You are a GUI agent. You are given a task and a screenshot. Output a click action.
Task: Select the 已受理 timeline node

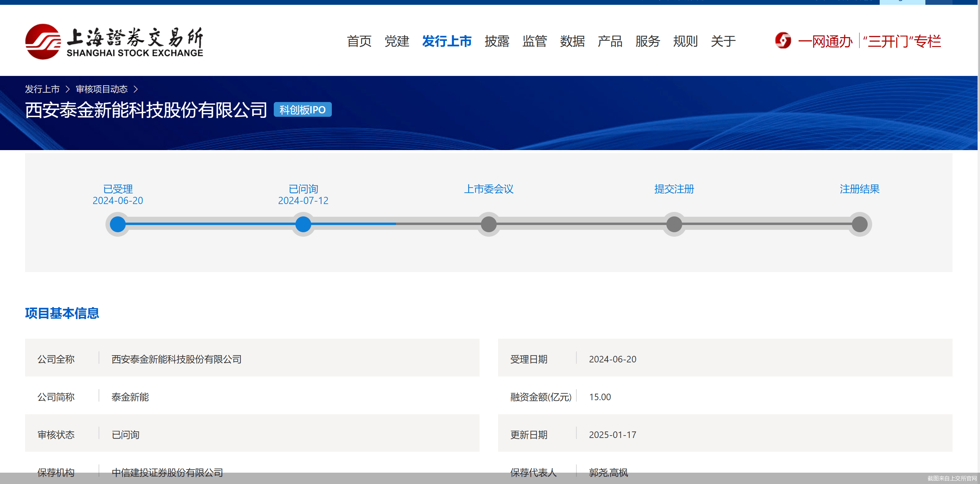coord(118,224)
